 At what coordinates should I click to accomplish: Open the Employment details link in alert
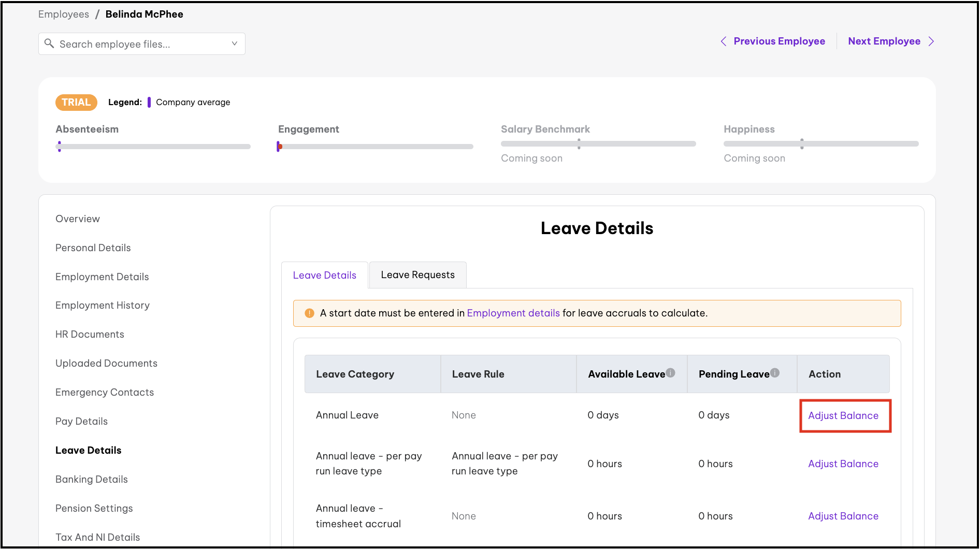(513, 313)
